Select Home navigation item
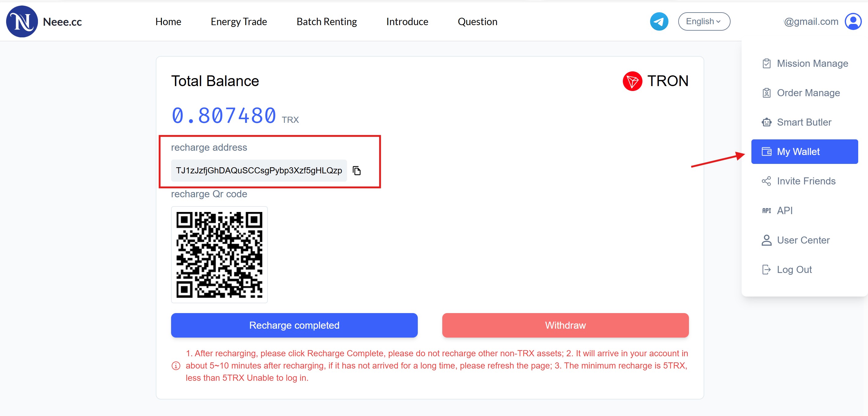The height and width of the screenshot is (416, 868). (x=168, y=22)
